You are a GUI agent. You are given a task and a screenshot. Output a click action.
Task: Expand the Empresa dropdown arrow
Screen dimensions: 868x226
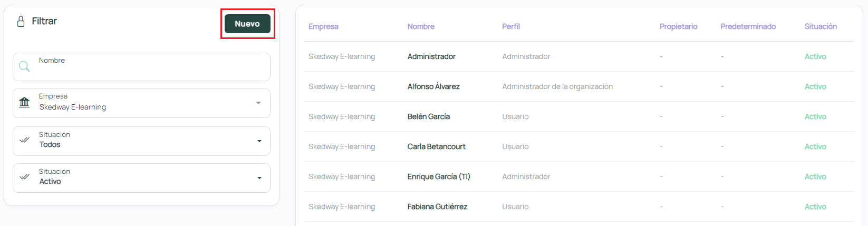point(258,103)
